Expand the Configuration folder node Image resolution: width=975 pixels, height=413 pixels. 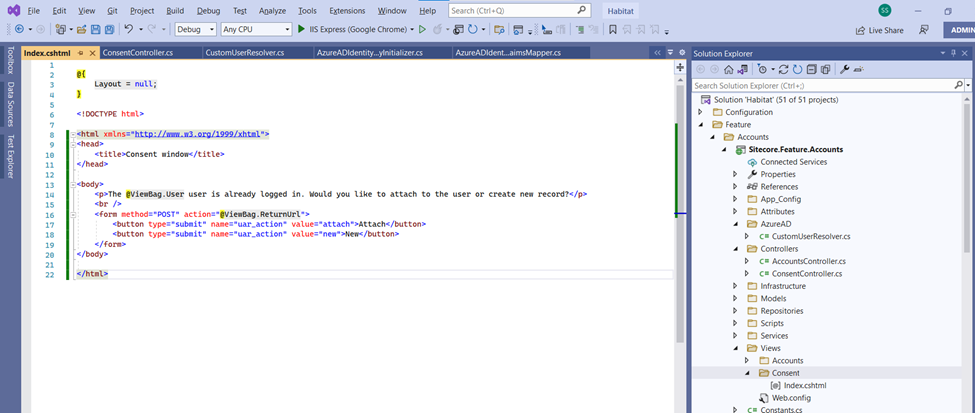(x=701, y=112)
